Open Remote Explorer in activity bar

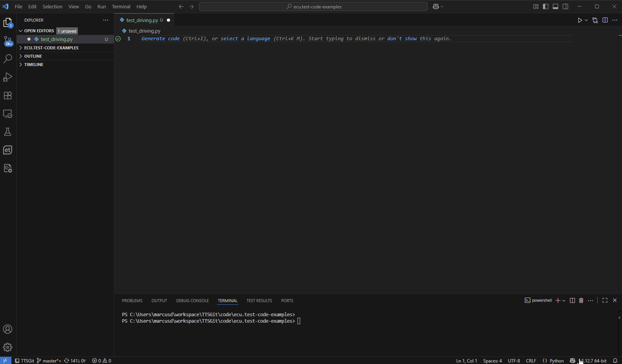coord(8,113)
